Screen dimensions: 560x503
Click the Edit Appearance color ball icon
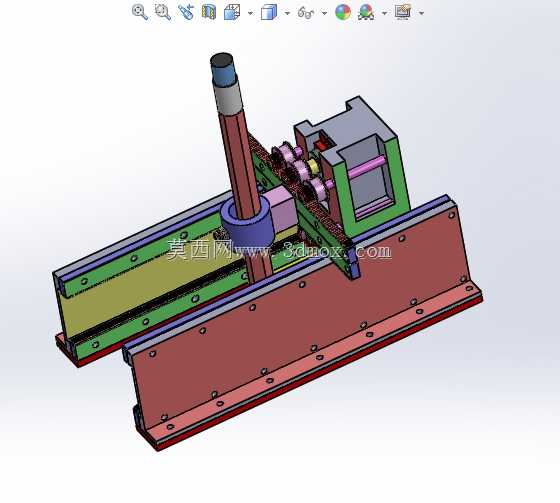[343, 12]
